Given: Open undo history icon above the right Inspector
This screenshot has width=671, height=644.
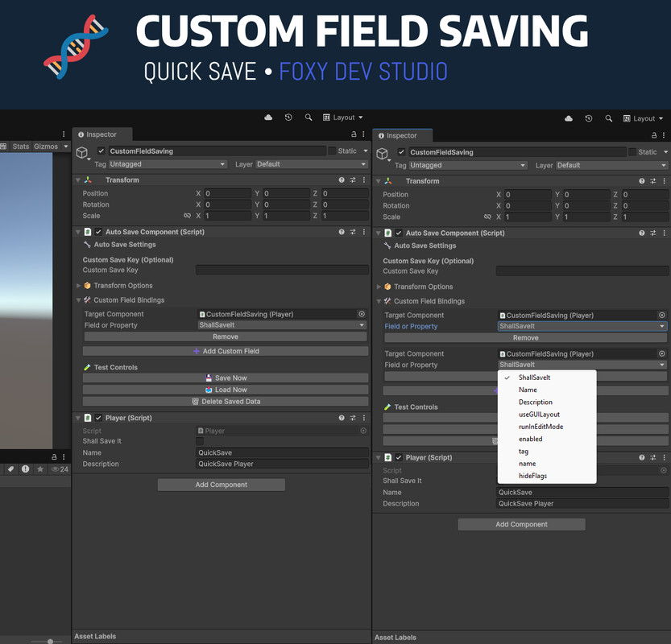Looking at the screenshot, I should [x=589, y=118].
